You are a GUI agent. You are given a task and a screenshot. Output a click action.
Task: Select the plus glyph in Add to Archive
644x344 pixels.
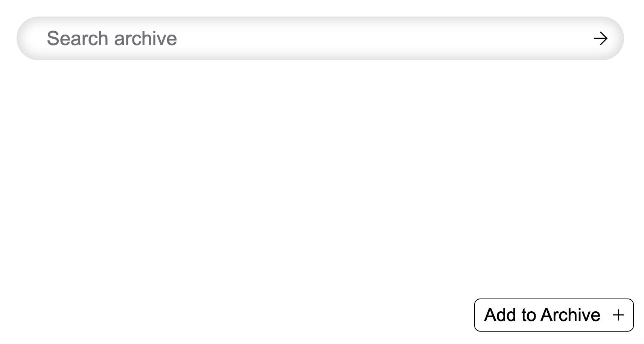pyautogui.click(x=618, y=315)
